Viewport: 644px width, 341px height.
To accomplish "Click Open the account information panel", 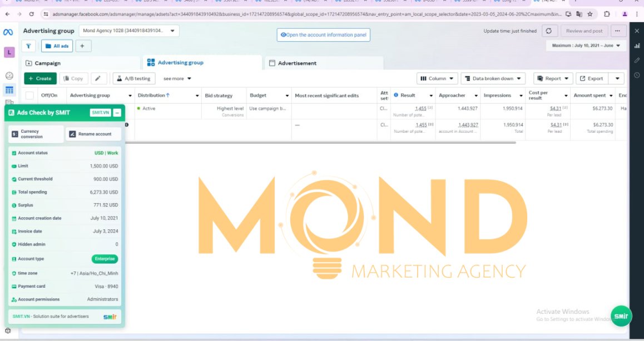I will 323,35.
